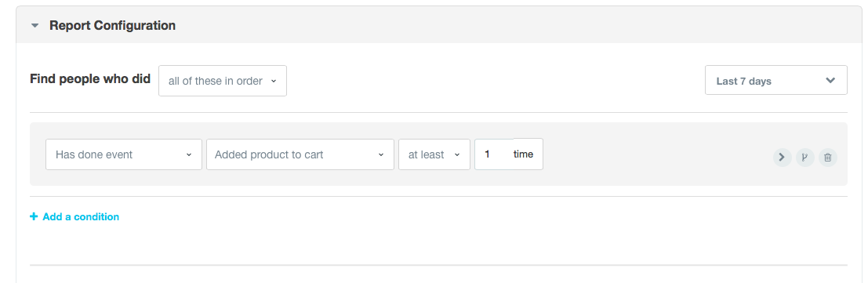Click the 'Find people who did' label
868x283 pixels.
(x=90, y=78)
